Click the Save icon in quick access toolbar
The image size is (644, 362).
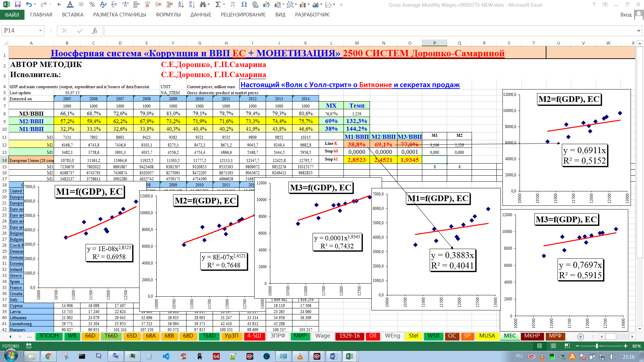click(x=18, y=5)
